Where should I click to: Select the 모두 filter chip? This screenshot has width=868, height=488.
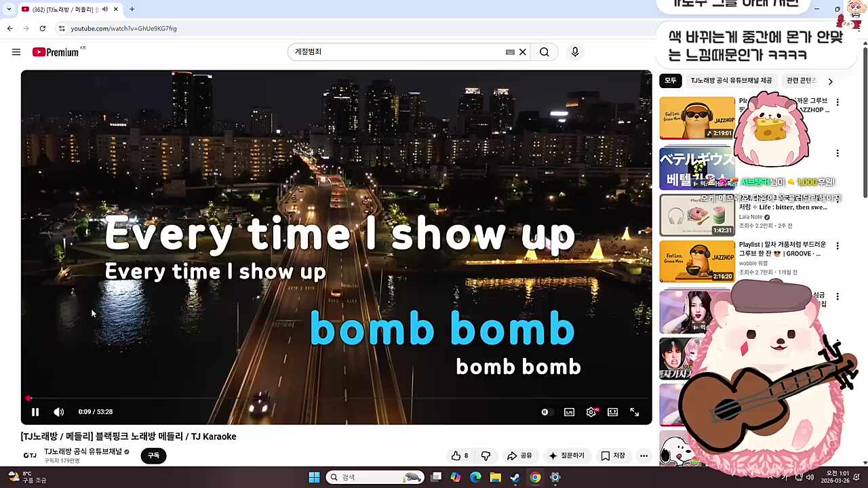click(x=671, y=81)
